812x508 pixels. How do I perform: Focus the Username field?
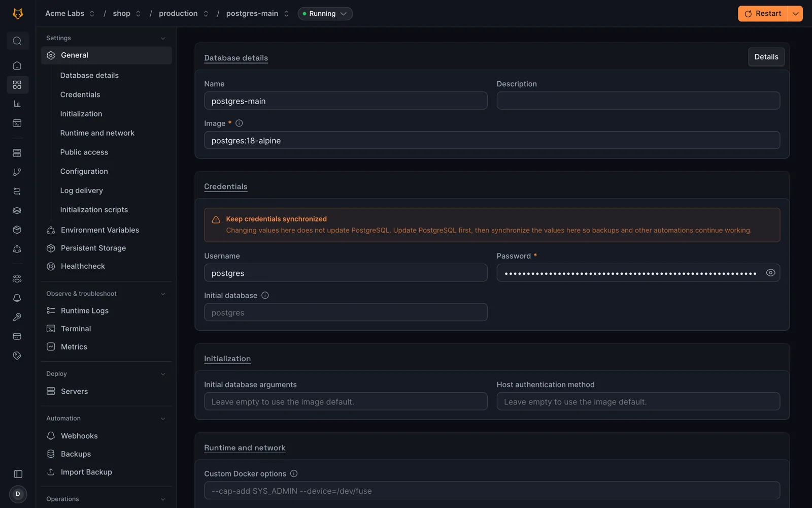point(346,273)
